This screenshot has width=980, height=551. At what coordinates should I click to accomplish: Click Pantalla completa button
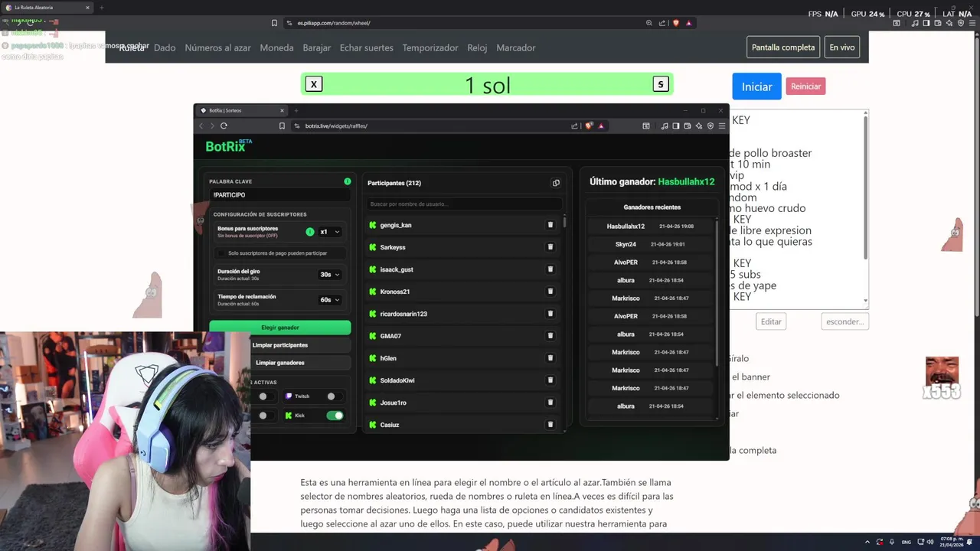[x=783, y=47]
